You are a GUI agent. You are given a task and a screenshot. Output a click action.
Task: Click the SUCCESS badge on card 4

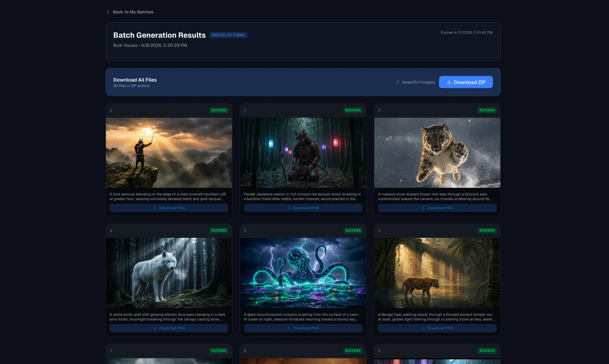pos(219,230)
